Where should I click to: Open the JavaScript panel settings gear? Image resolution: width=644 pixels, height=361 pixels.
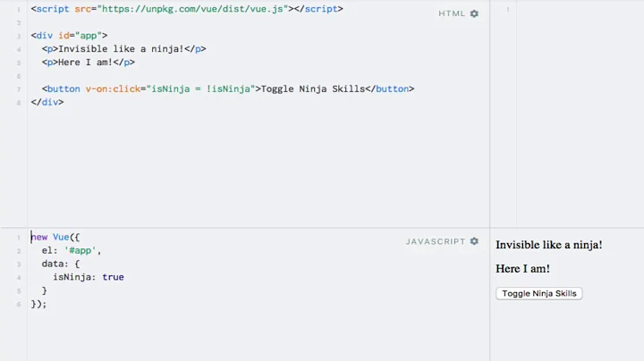[474, 241]
